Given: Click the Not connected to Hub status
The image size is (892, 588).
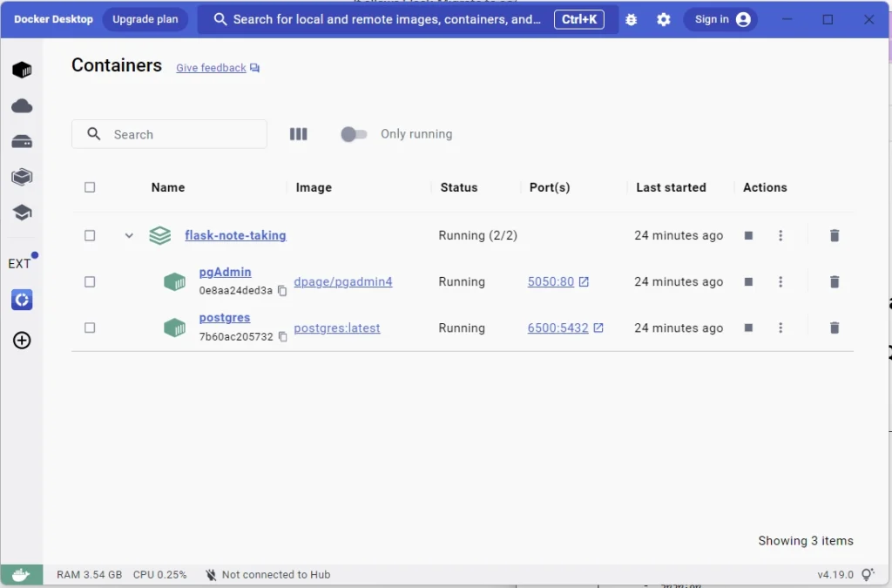Looking at the screenshot, I should point(267,575).
